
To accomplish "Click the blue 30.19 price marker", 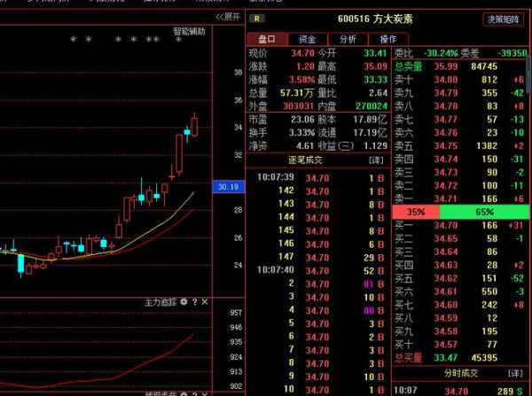I will (229, 187).
